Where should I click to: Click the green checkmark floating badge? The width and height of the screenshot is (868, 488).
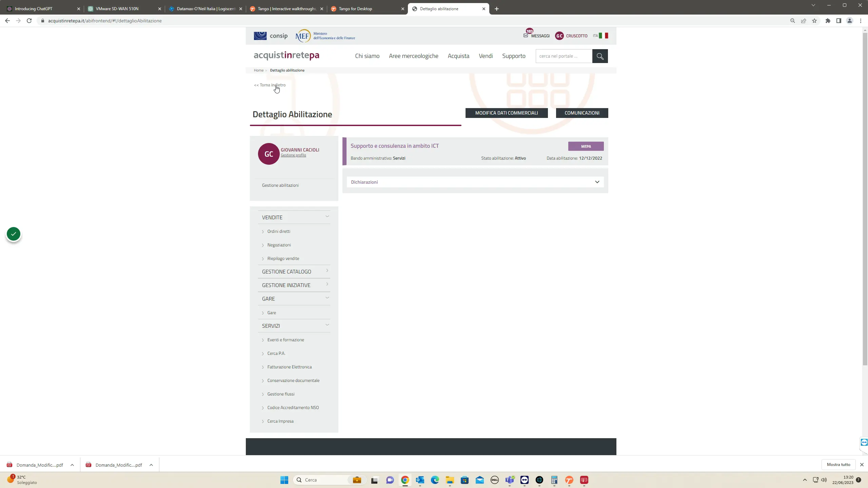tap(14, 234)
